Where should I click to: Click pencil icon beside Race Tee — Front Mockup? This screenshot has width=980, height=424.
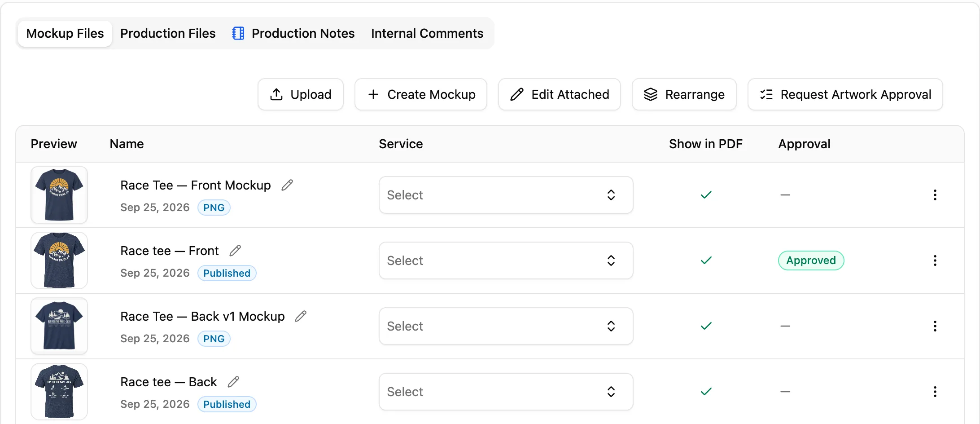[287, 185]
